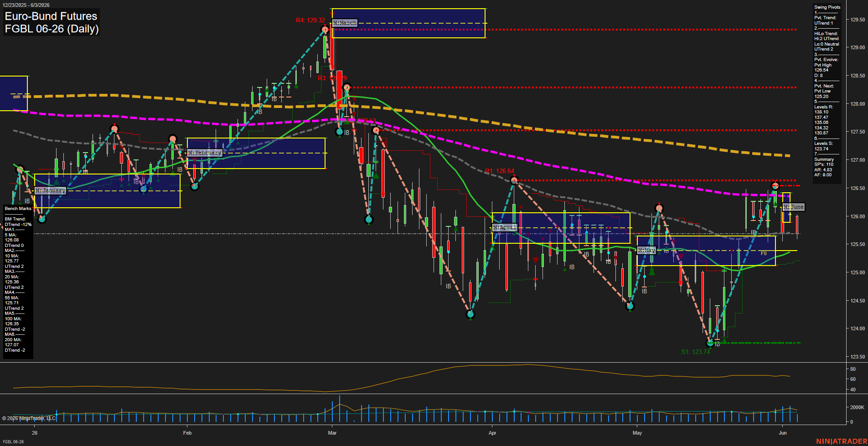The height and width of the screenshot is (446, 868).
Task: Click the Pvt High value 126.54
Action: [821, 70]
